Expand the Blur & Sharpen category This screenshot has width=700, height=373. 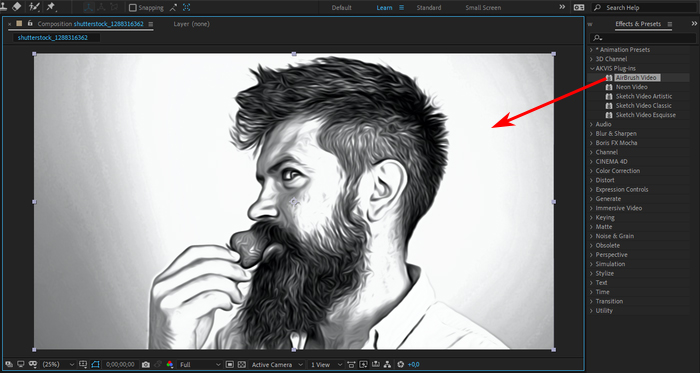point(592,134)
